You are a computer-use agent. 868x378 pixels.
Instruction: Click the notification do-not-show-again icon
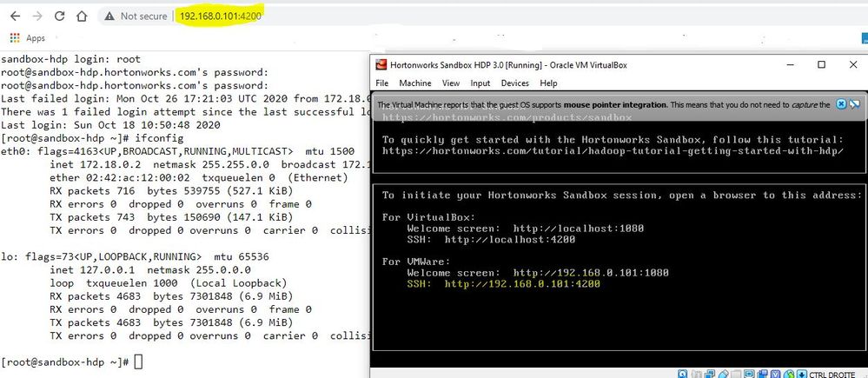[855, 104]
